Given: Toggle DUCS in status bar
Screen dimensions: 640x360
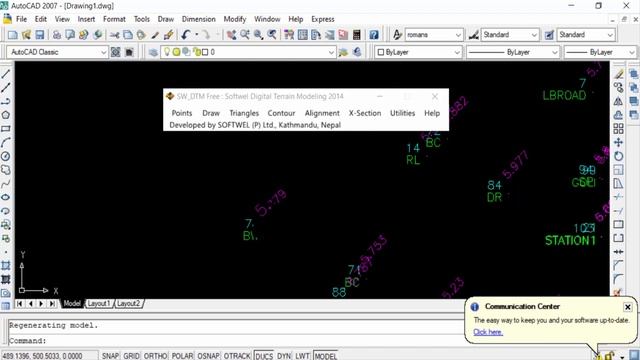Looking at the screenshot, I should [264, 356].
